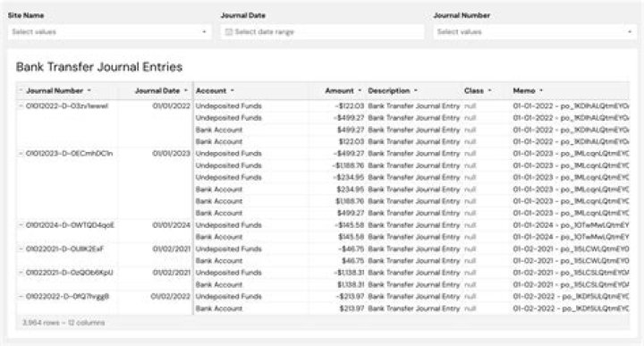
Task: Select the 01/02/2022 journal date cell
Action: tap(171, 296)
